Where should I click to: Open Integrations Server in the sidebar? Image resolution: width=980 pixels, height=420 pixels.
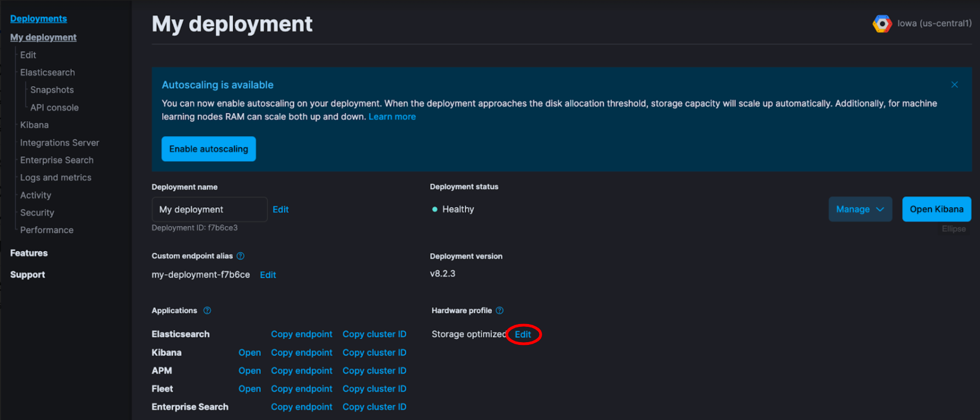[x=60, y=143]
